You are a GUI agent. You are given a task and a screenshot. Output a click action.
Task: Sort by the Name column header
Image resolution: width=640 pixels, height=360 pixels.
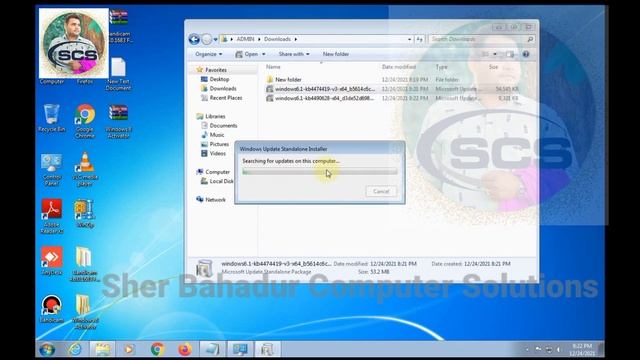pyautogui.click(x=273, y=67)
